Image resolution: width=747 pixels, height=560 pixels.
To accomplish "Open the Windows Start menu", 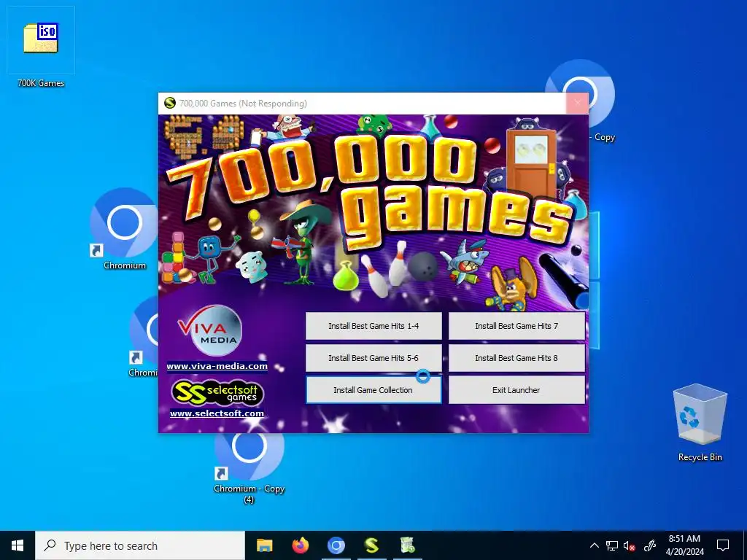I will pyautogui.click(x=18, y=545).
